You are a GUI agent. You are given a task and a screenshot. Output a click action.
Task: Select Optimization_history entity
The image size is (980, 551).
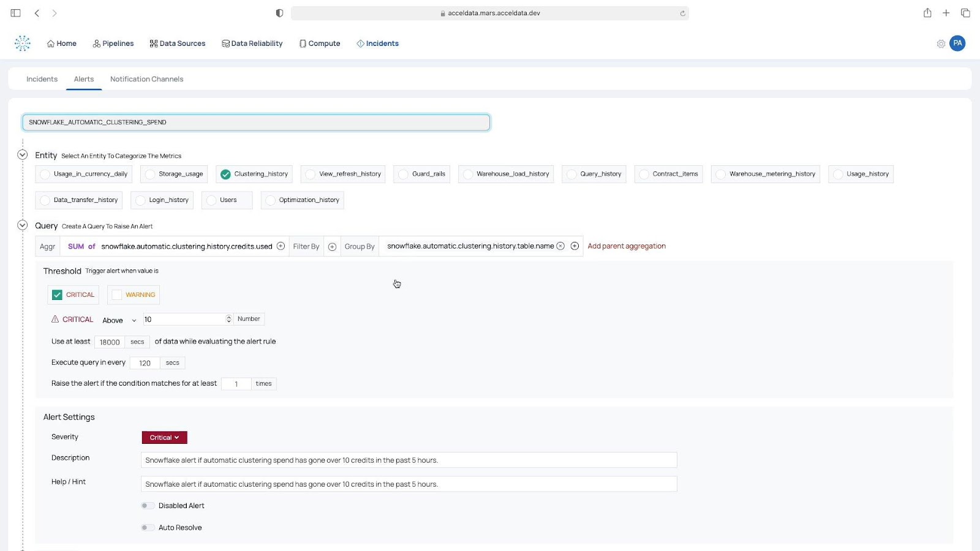(x=302, y=200)
